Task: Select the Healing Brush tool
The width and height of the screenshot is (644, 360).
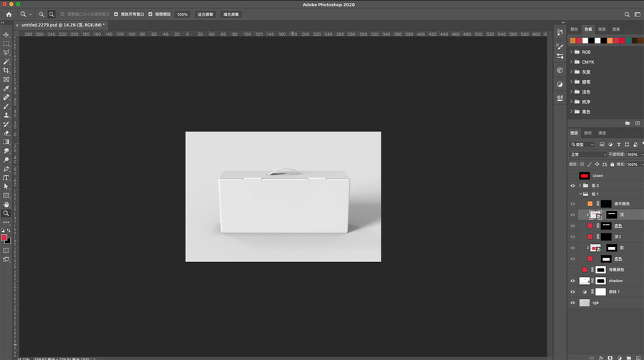Action: [x=6, y=97]
